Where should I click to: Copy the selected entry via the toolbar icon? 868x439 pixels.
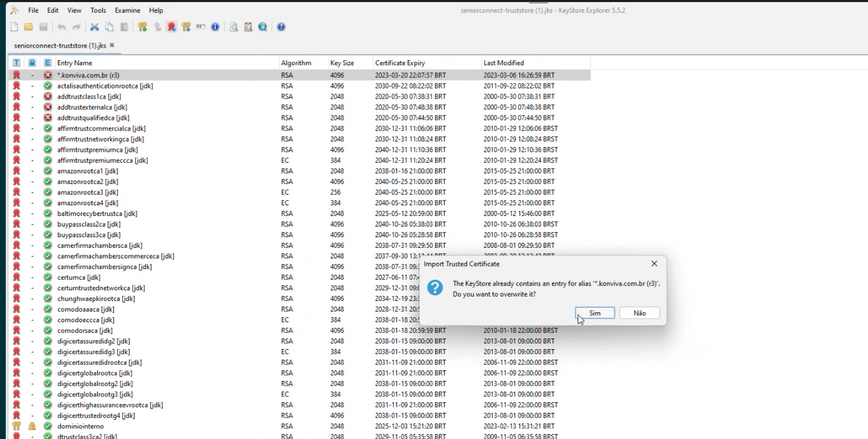[109, 27]
